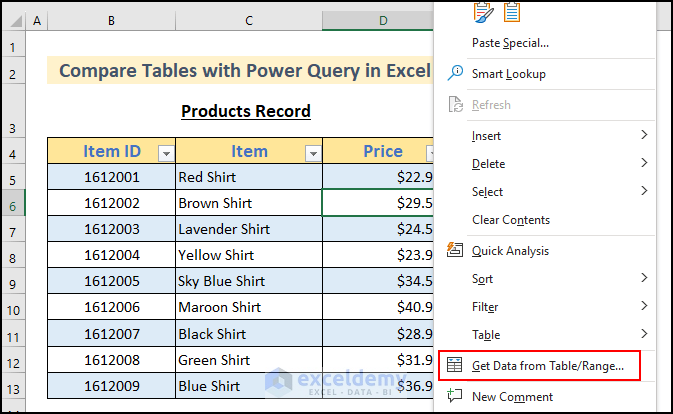Image resolution: width=673 pixels, height=414 pixels.
Task: Click the greyed Refresh menu entry
Action: pos(491,105)
